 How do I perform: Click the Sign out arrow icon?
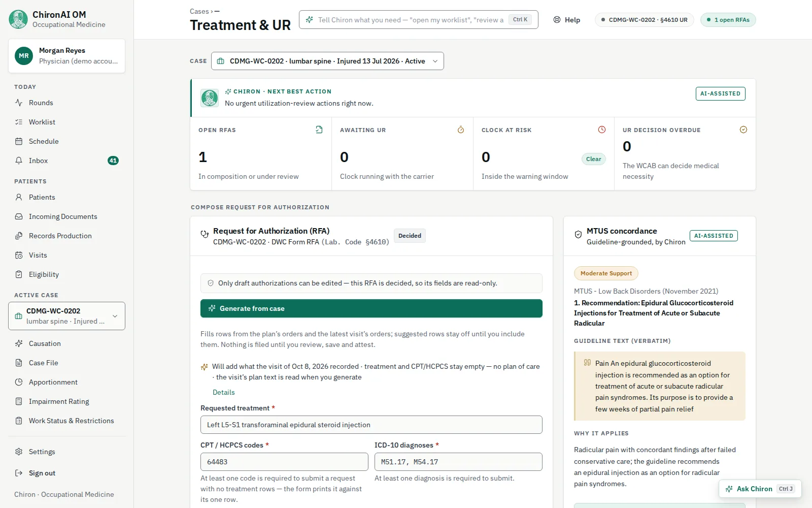pyautogui.click(x=19, y=473)
